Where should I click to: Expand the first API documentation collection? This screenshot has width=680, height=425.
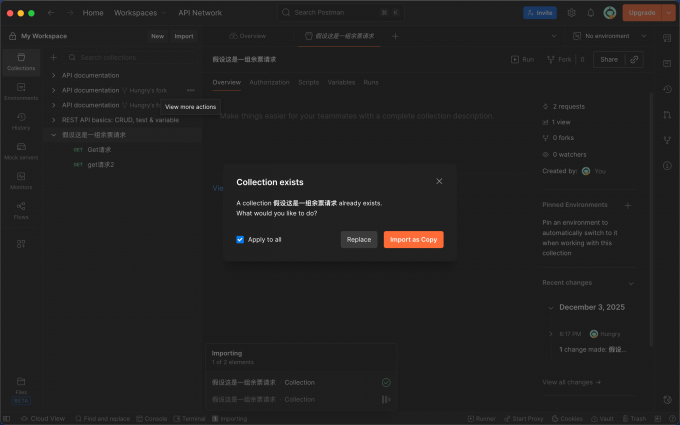coord(53,75)
